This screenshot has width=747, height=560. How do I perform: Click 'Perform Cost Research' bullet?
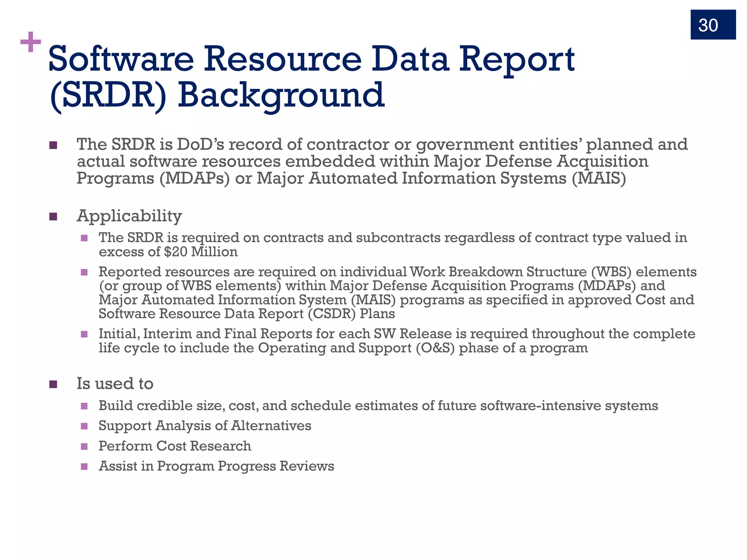175,446
